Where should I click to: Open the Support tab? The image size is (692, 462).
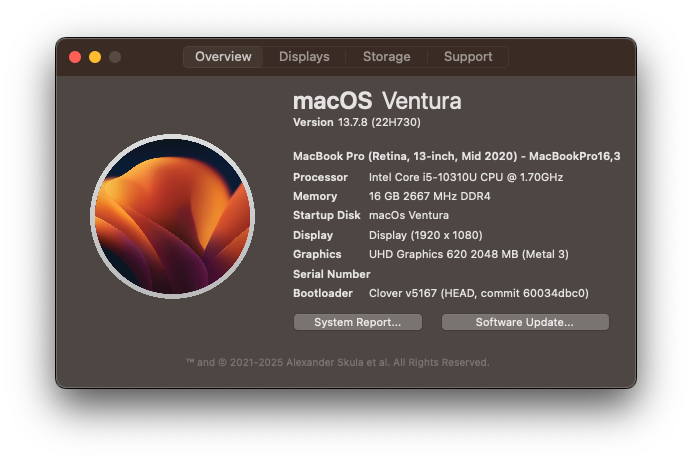(468, 57)
